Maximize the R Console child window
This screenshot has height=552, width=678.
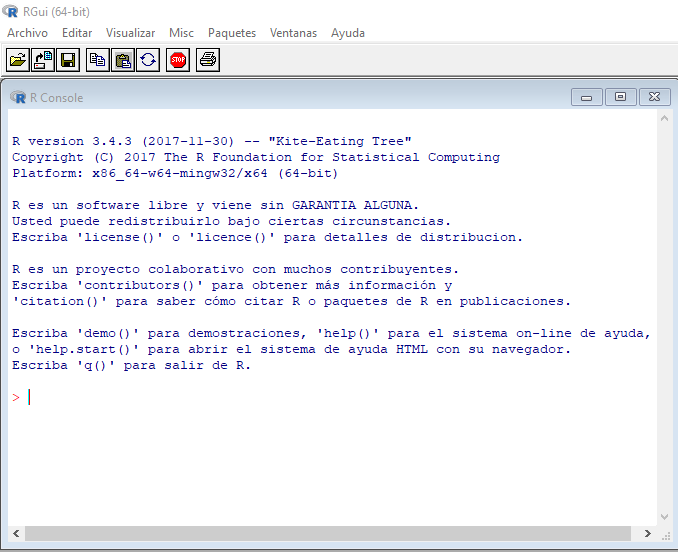[620, 97]
